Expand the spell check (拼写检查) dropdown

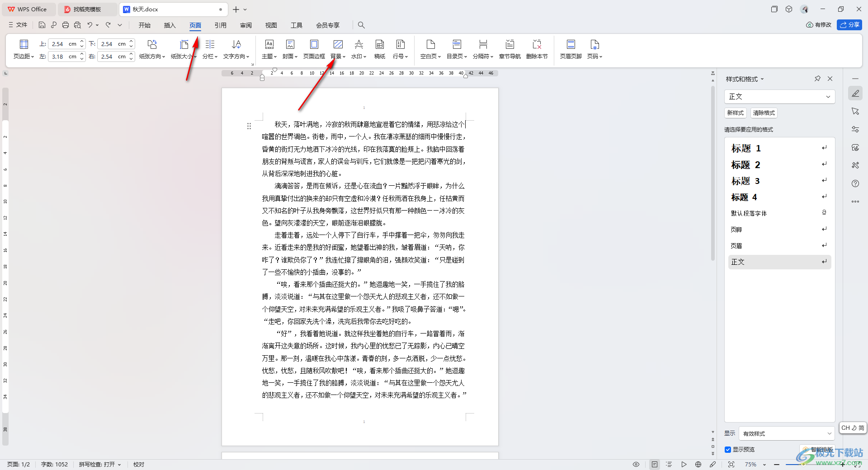(120, 464)
